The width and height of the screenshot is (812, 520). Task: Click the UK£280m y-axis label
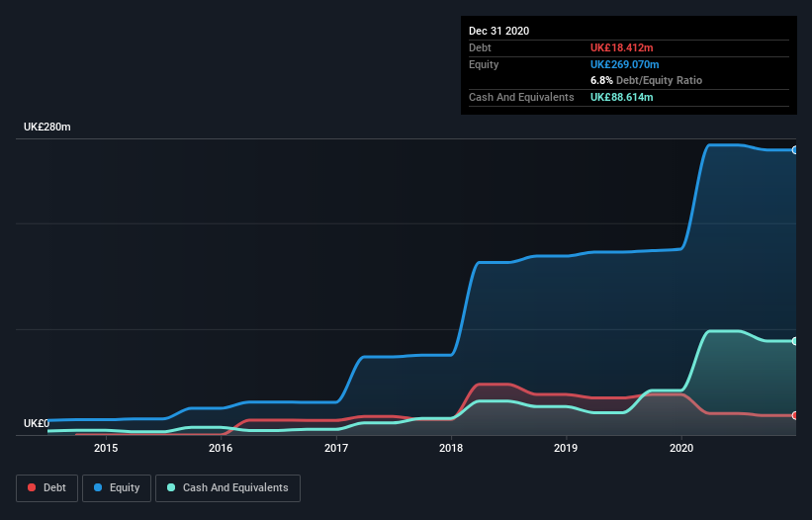pyautogui.click(x=47, y=127)
